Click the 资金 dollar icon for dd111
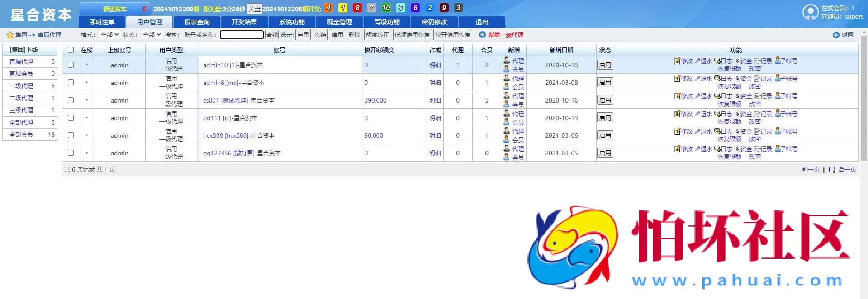Viewport: 868px width, 299px height. (x=737, y=114)
